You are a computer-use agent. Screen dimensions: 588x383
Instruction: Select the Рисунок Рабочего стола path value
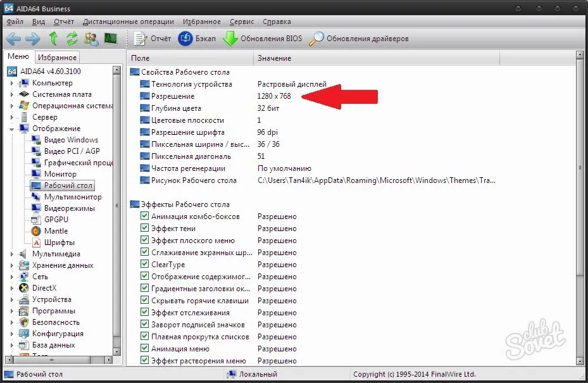click(x=377, y=180)
